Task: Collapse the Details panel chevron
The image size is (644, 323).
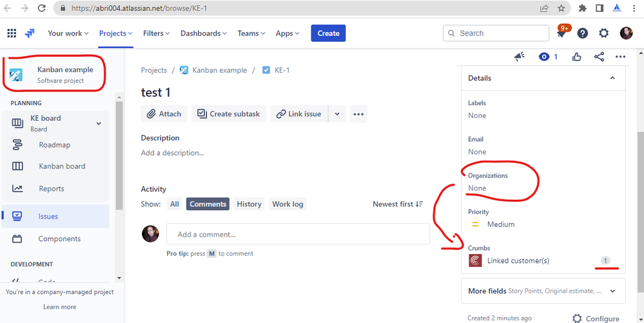Action: pos(612,78)
